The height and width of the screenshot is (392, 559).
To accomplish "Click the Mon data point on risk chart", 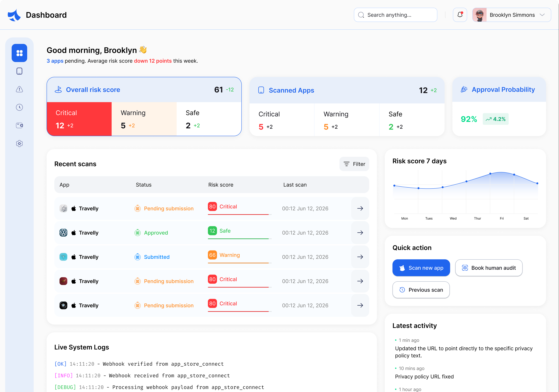I will (394, 186).
